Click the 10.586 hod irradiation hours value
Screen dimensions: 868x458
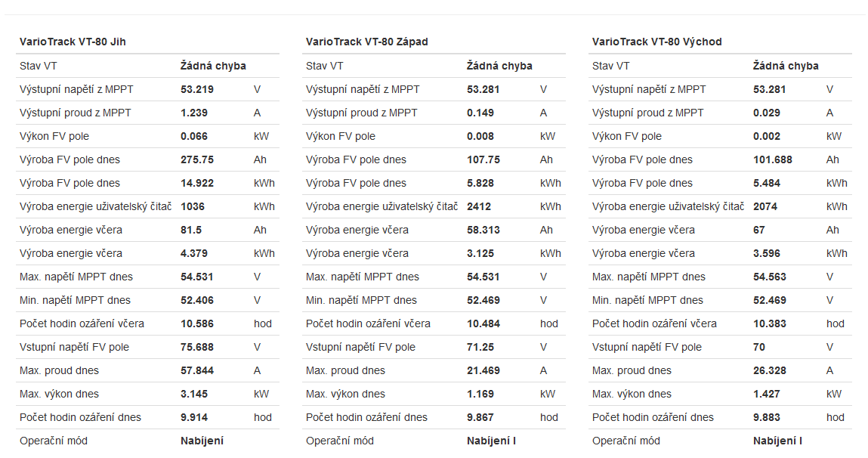197,323
